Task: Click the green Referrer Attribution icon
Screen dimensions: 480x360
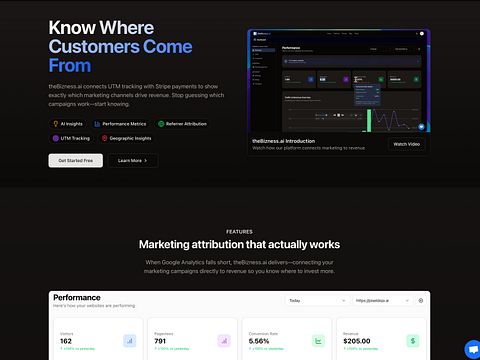Action: 161,124
